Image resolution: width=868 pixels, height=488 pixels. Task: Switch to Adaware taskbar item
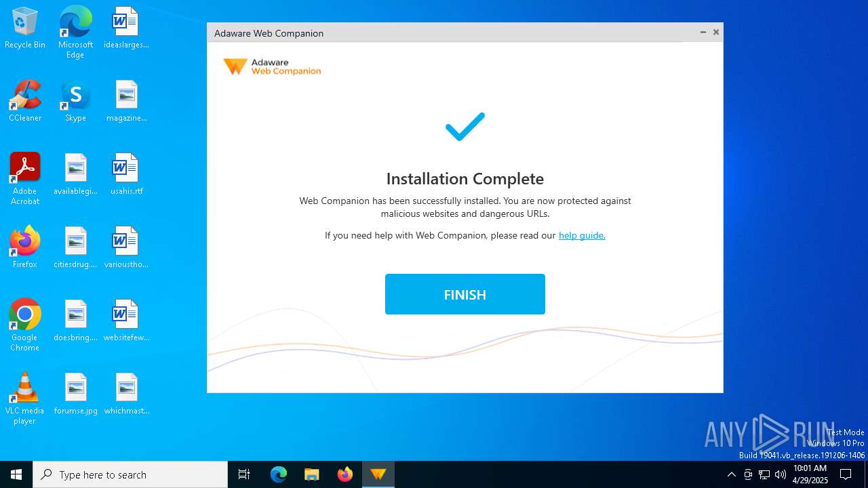pos(378,474)
